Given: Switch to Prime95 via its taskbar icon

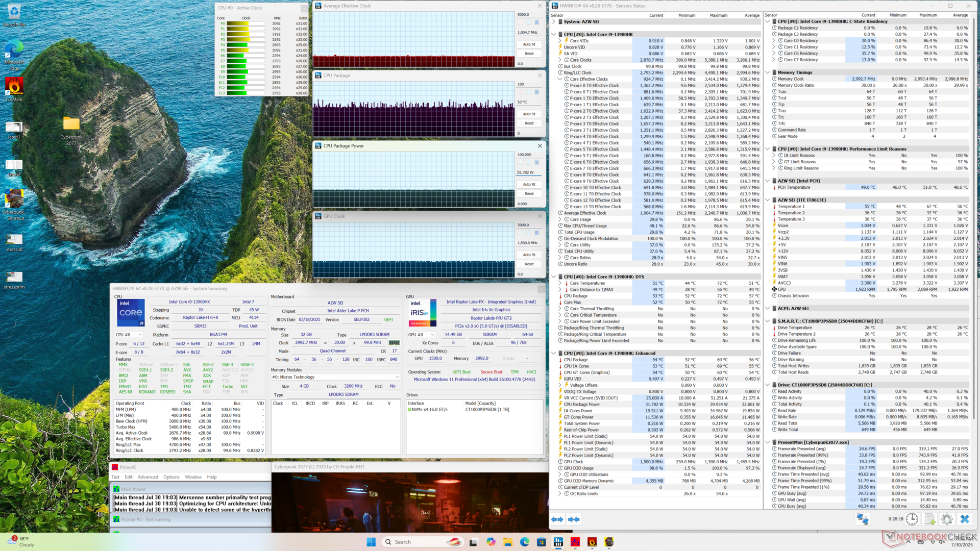Looking at the screenshot, I should [575, 542].
